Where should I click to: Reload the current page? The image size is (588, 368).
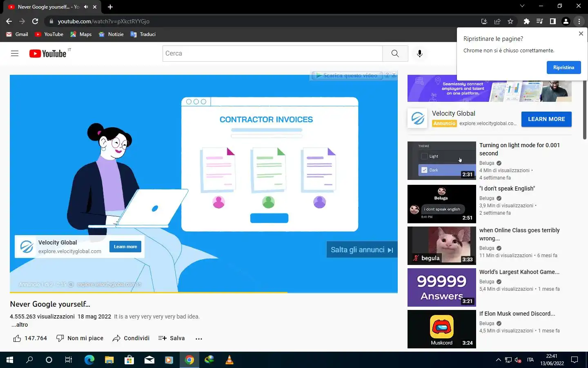coord(35,21)
